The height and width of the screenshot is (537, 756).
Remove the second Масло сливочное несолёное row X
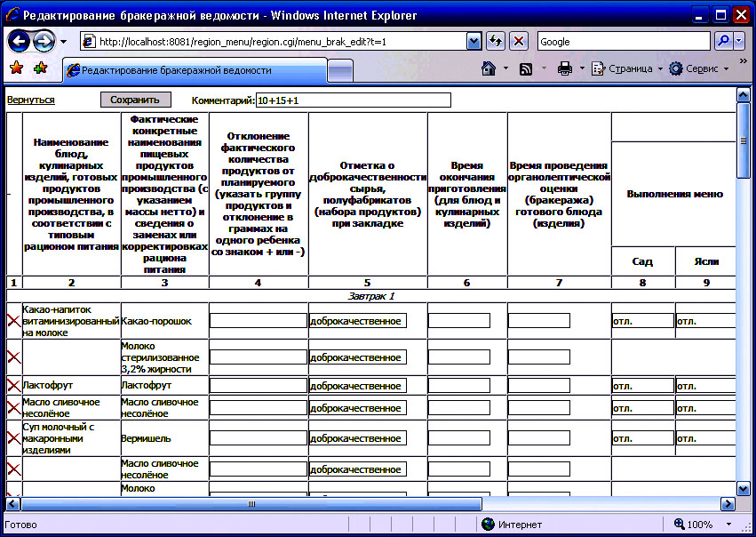click(14, 469)
